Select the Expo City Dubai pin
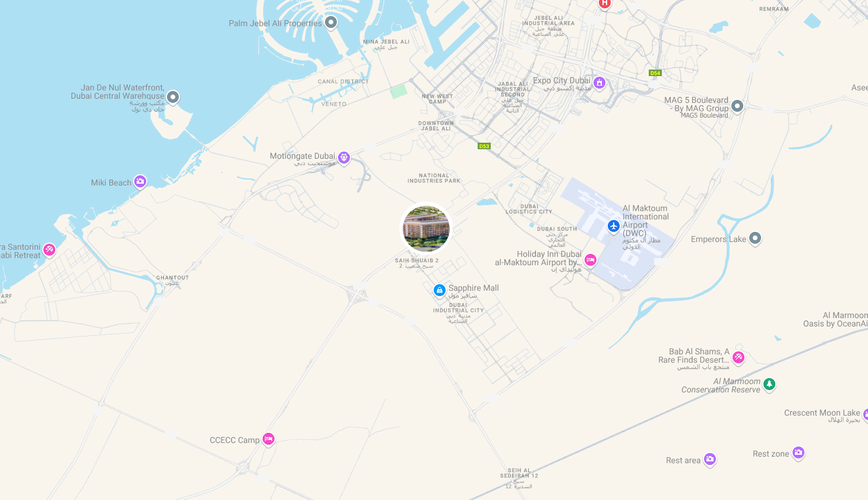868x500 pixels. coord(599,83)
